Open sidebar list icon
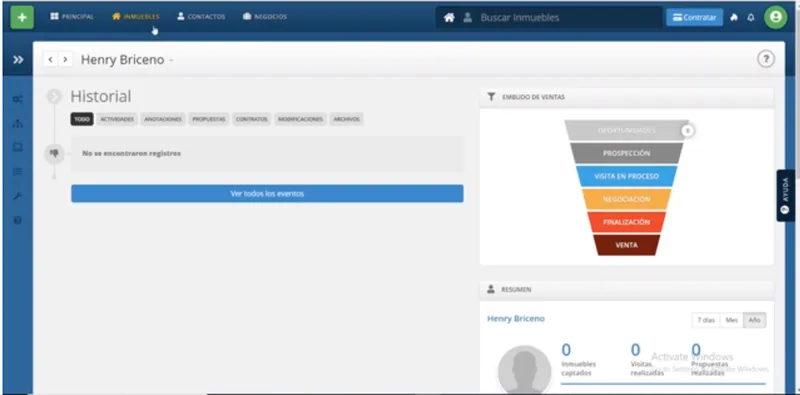The width and height of the screenshot is (800, 395). tap(18, 172)
